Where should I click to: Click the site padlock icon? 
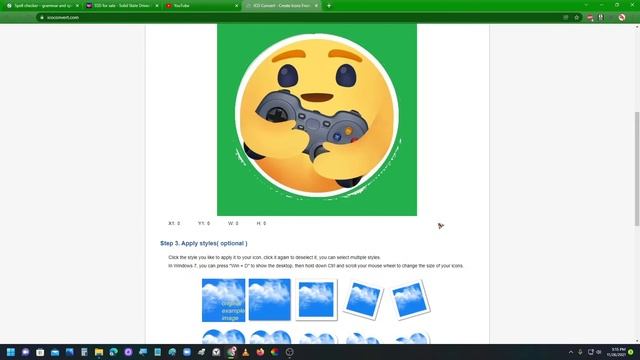[x=42, y=18]
